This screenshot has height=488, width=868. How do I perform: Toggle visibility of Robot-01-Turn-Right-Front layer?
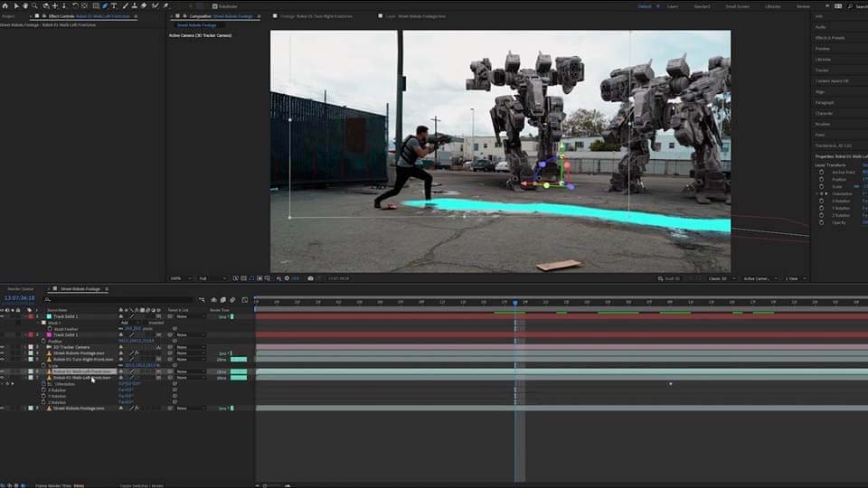point(3,359)
